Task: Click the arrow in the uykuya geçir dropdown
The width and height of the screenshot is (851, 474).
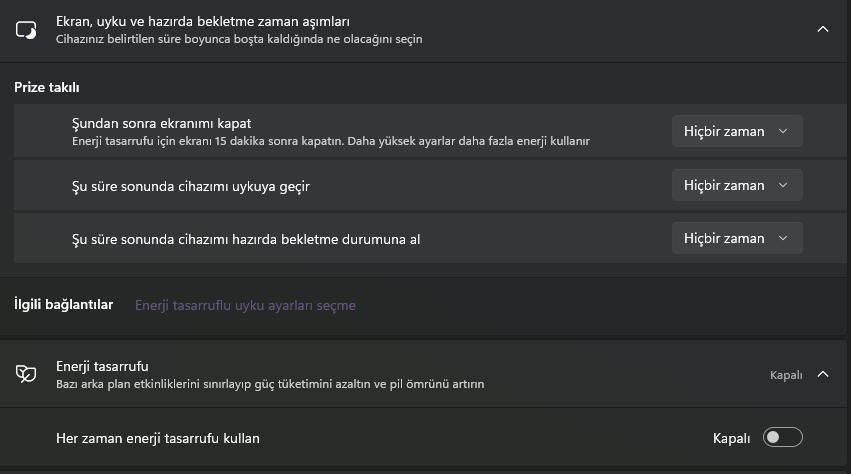Action: [783, 185]
